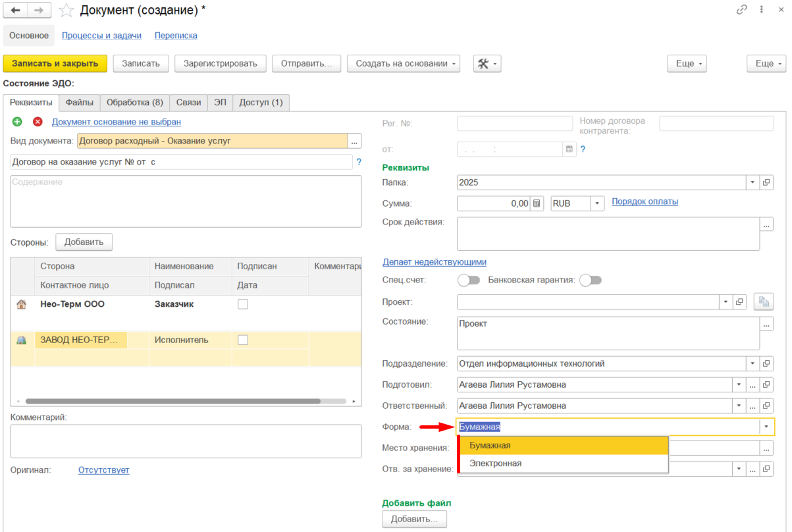
Task: Click the ellipsis button for Срок действия
Action: [x=767, y=225]
